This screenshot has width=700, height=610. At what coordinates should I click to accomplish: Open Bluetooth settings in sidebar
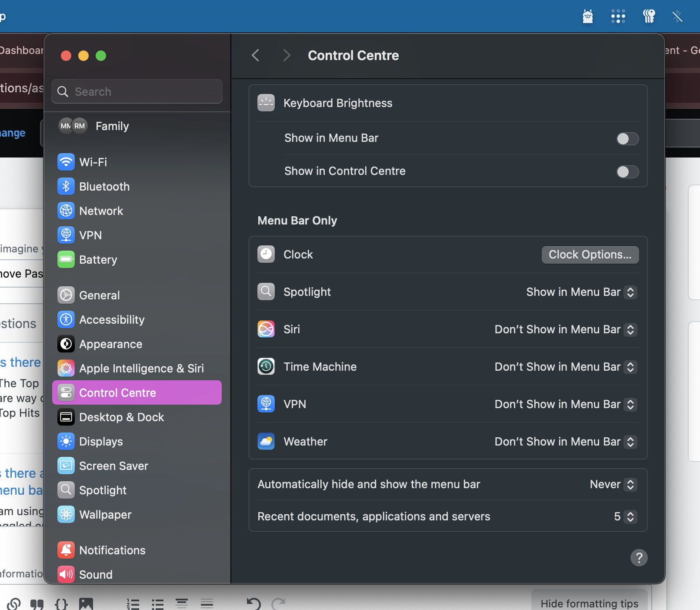[x=137, y=187]
